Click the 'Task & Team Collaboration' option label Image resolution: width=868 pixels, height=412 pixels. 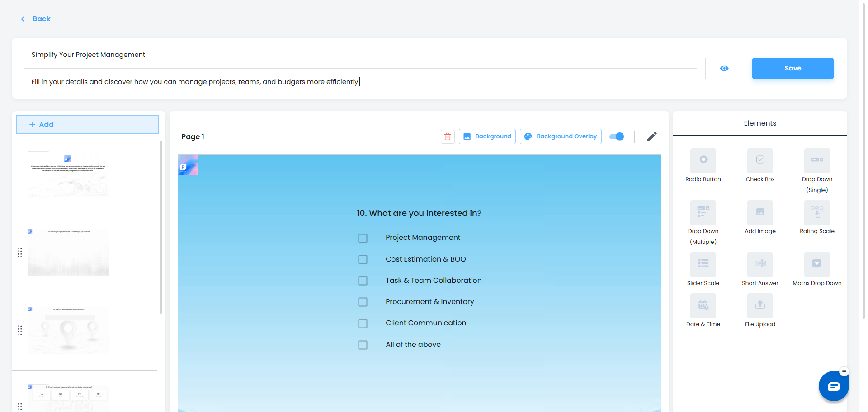[x=434, y=280]
